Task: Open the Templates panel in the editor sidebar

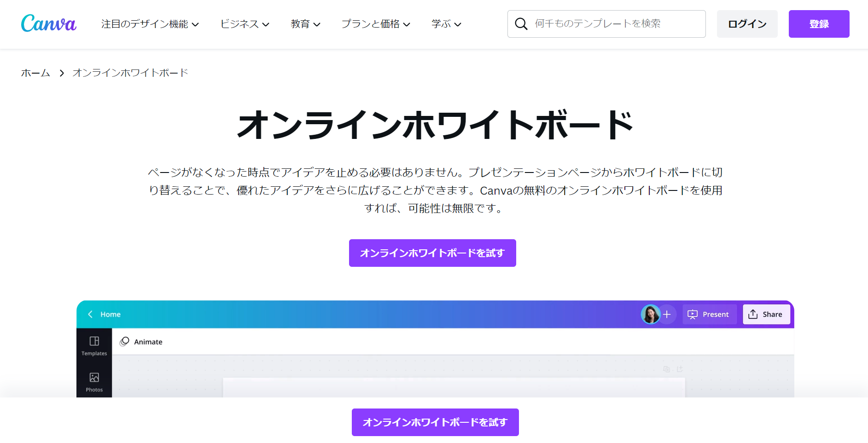Action: [x=94, y=346]
